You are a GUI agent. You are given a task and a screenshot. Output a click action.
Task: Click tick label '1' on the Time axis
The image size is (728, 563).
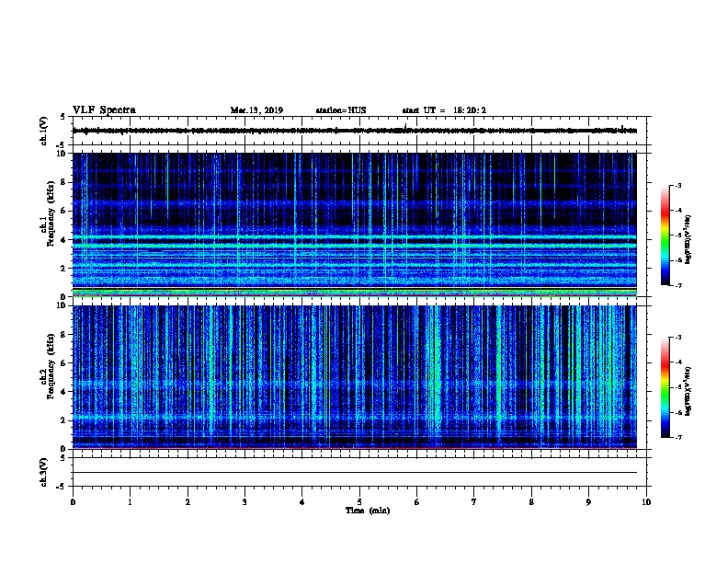(x=130, y=501)
